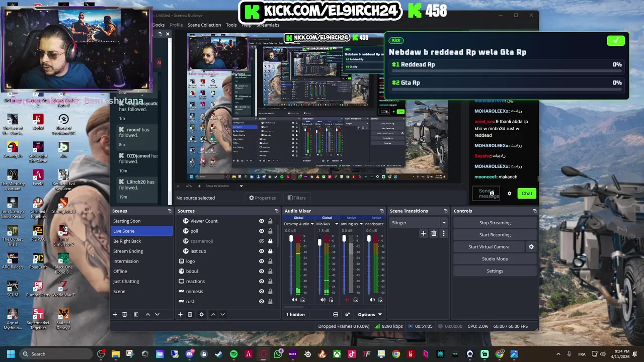Open Audio Mixer Options dropdown
Viewport: 644px width, 362px height.
[x=370, y=314]
